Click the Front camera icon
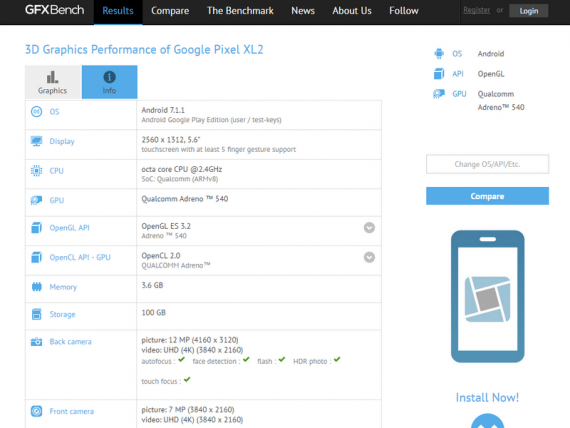Image resolution: width=570 pixels, height=428 pixels. [36, 411]
